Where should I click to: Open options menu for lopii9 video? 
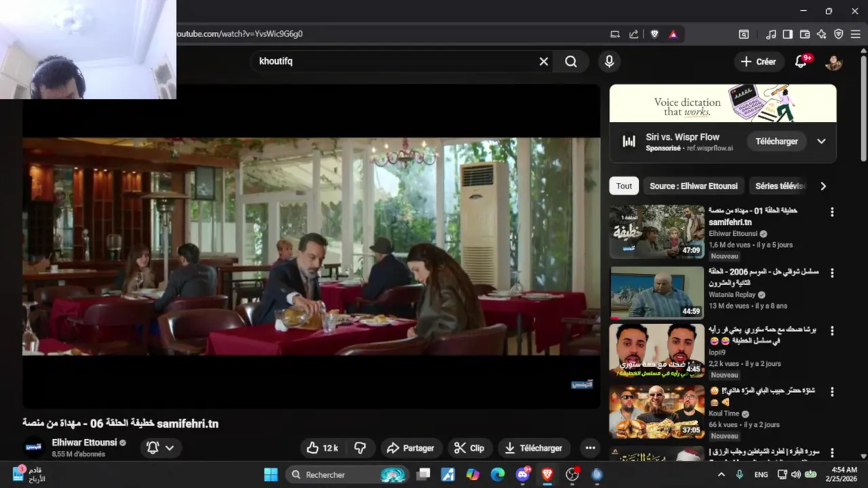tap(832, 331)
